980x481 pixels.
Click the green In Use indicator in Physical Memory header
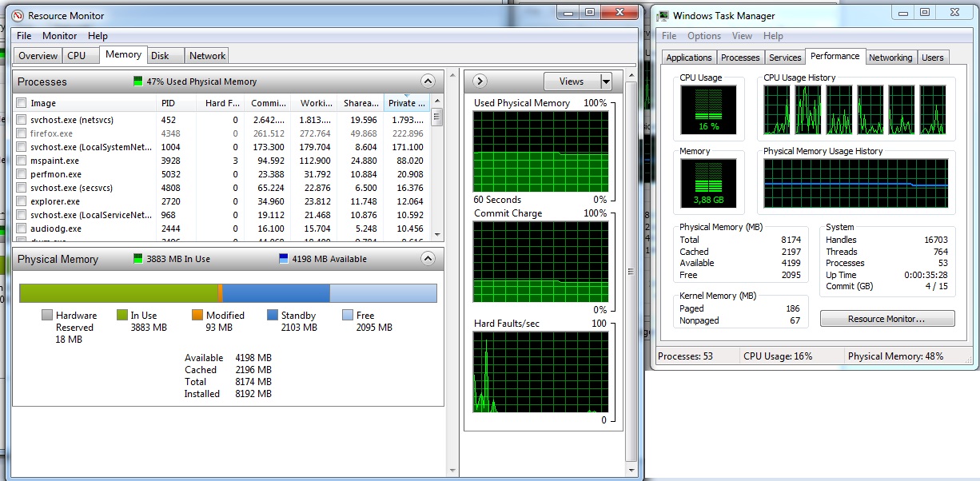tap(138, 259)
